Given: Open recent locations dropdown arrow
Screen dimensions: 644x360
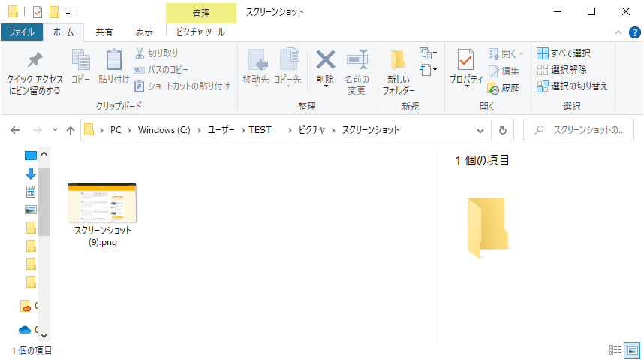Looking at the screenshot, I should [x=55, y=130].
